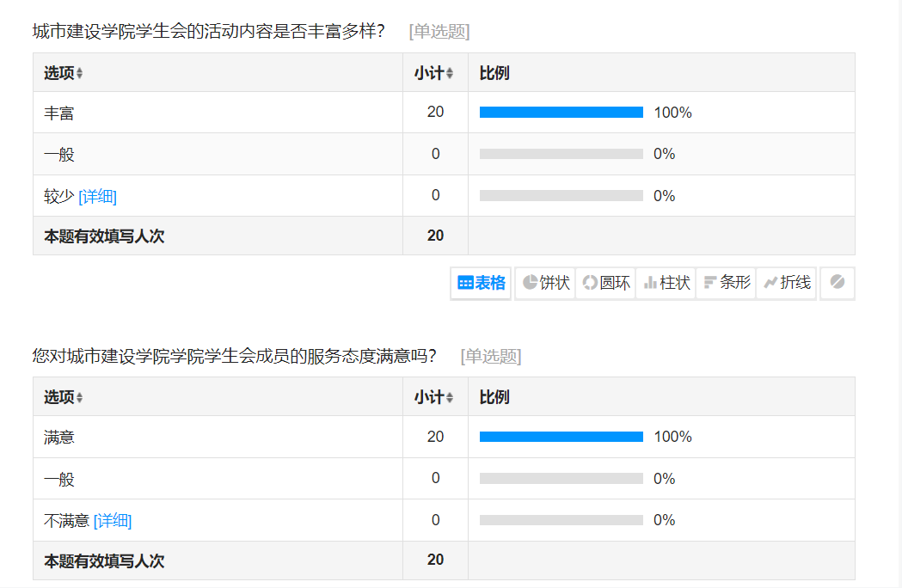Click the 不满意 0% grey bar
The height and width of the screenshot is (588, 902).
pos(561,520)
